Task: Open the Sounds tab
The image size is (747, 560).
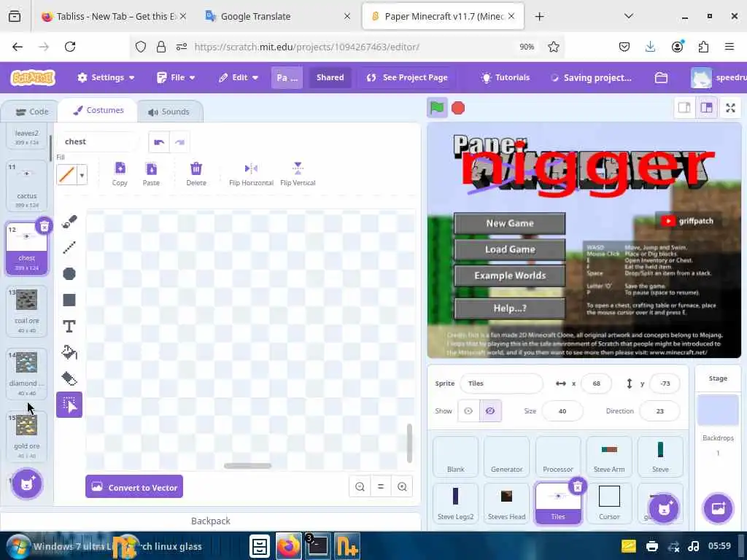Action: click(169, 112)
